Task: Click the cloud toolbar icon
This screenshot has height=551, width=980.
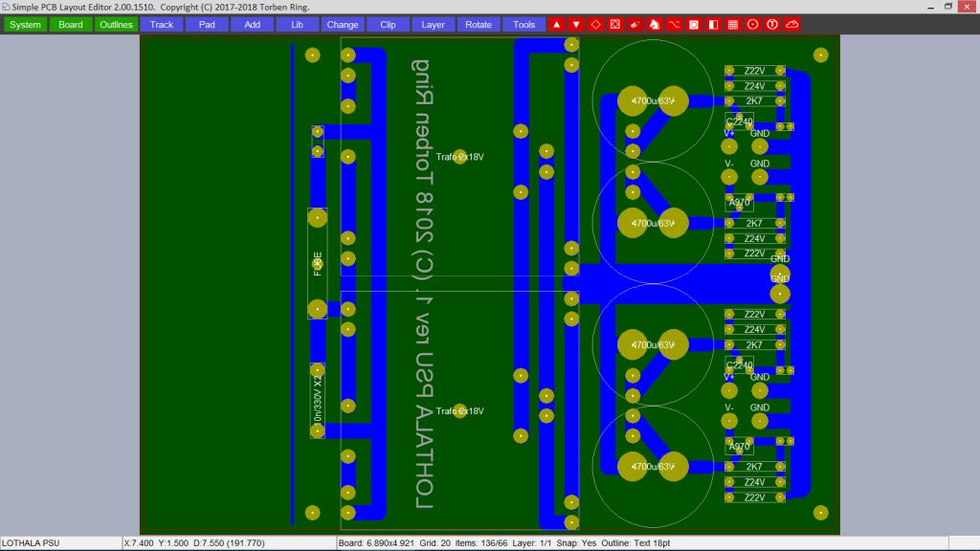Action: point(791,24)
